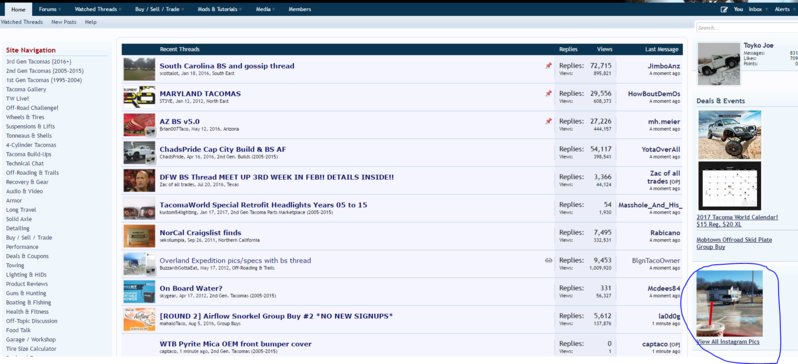Open the On Board Water? thread

(191, 288)
